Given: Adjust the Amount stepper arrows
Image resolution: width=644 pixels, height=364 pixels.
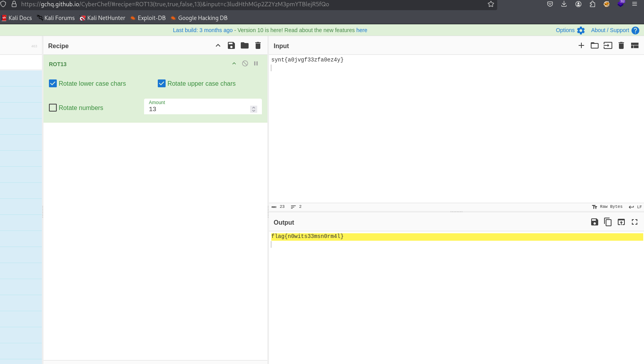Looking at the screenshot, I should pyautogui.click(x=254, y=109).
